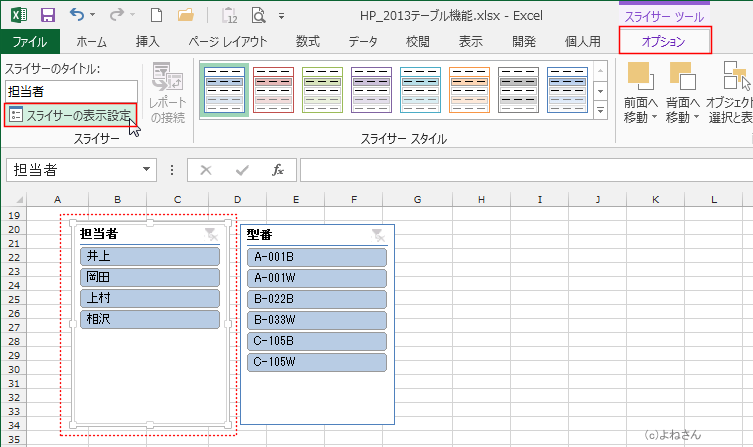Apply the purple slicer style thumbnail
The image size is (753, 447).
[371, 90]
